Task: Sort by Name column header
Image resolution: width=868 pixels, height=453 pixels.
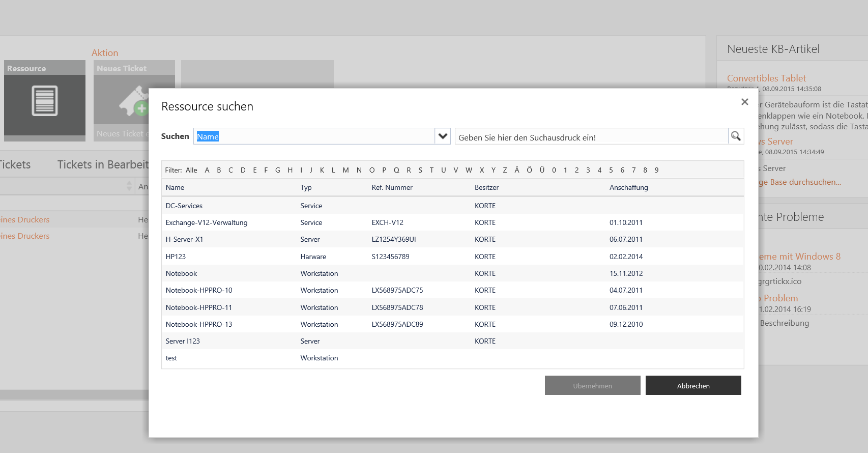Action: click(x=175, y=187)
